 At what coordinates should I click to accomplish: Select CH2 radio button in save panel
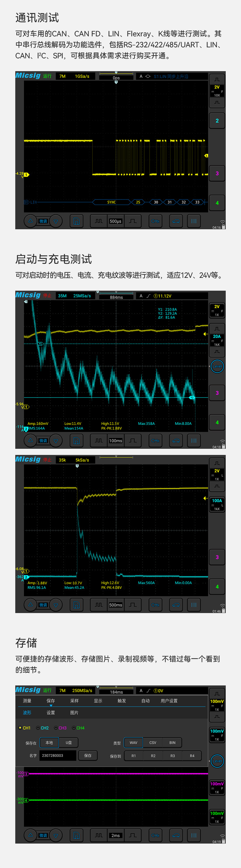(38, 728)
